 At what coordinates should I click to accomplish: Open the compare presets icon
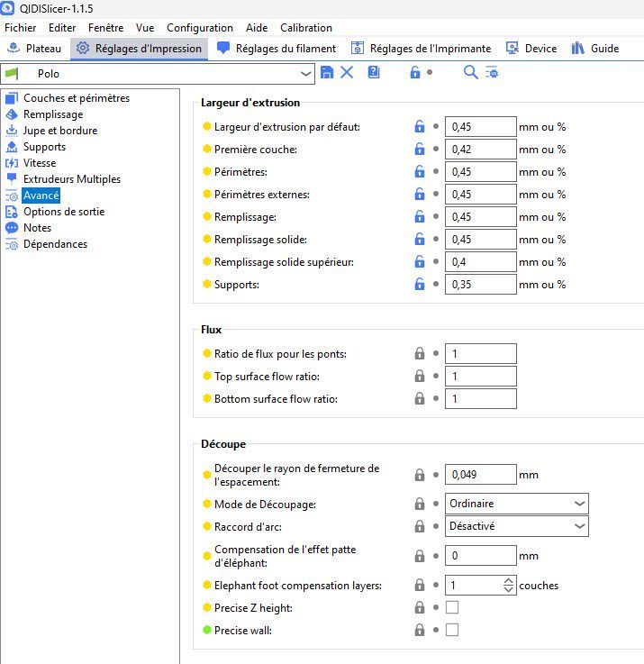pyautogui.click(x=374, y=72)
